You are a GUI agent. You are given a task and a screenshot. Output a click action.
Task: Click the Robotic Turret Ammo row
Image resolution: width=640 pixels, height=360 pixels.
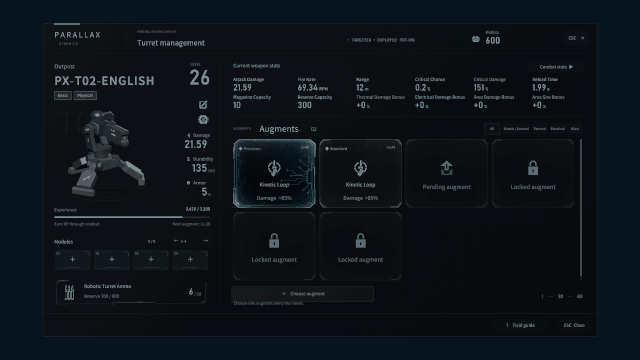131,292
